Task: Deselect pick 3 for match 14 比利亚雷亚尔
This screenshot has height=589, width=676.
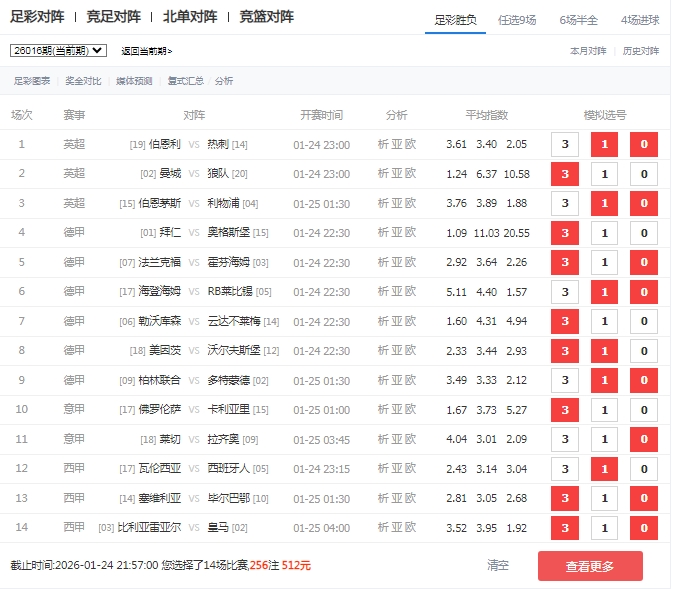Action: 565,527
